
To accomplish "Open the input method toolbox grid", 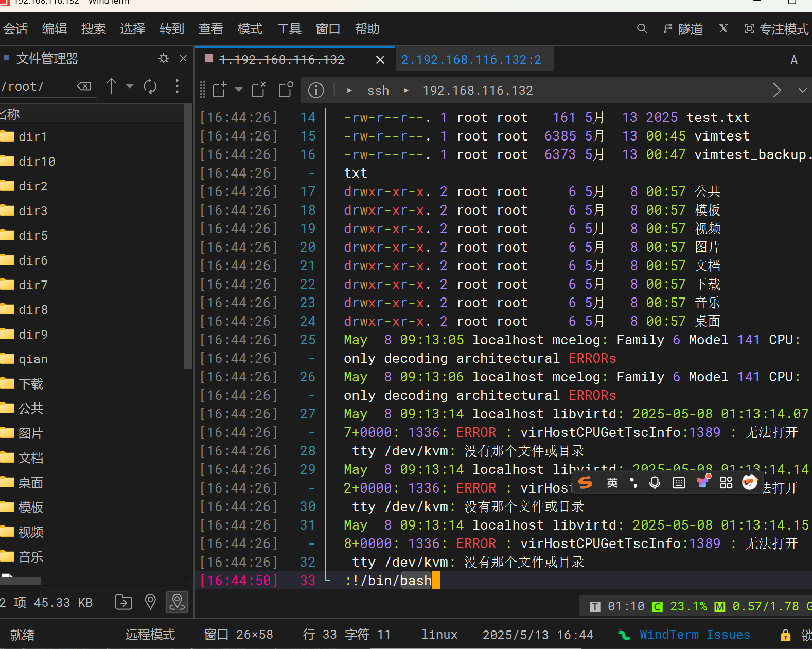I will pos(726,482).
